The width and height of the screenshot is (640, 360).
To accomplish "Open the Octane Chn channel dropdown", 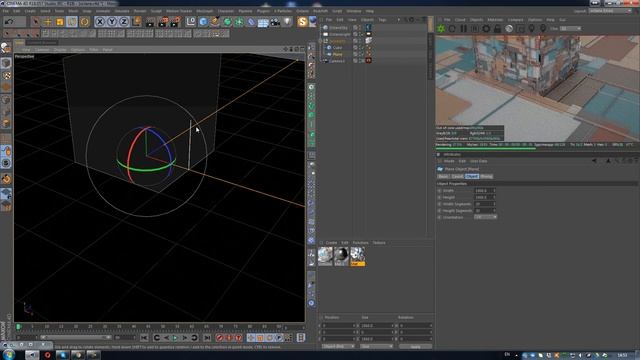I will coord(571,29).
